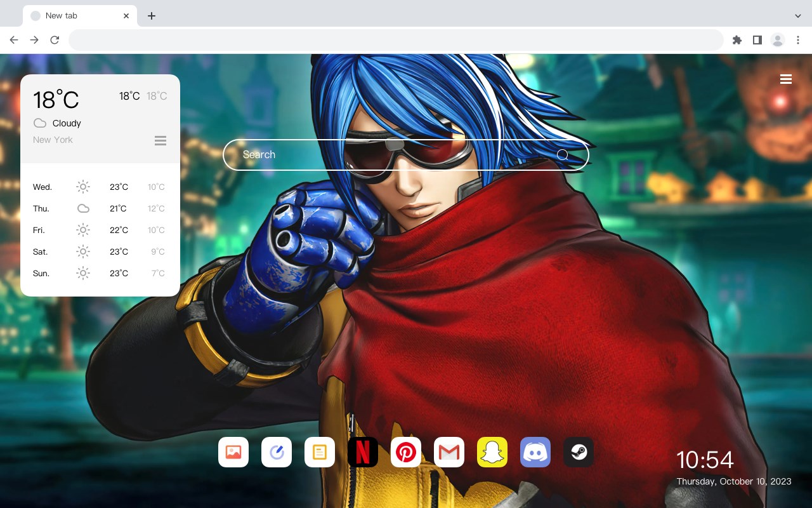Go forward to the next page
This screenshot has height=508, width=812.
click(x=34, y=40)
